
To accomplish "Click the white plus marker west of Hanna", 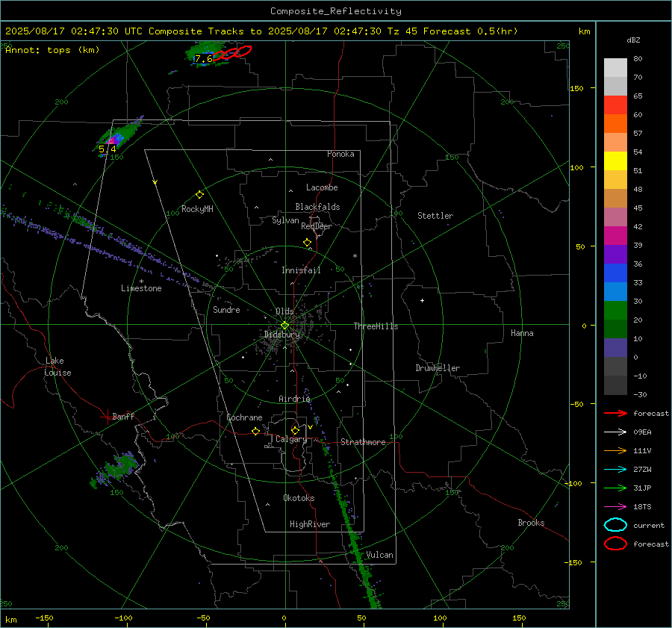I will pos(422,300).
